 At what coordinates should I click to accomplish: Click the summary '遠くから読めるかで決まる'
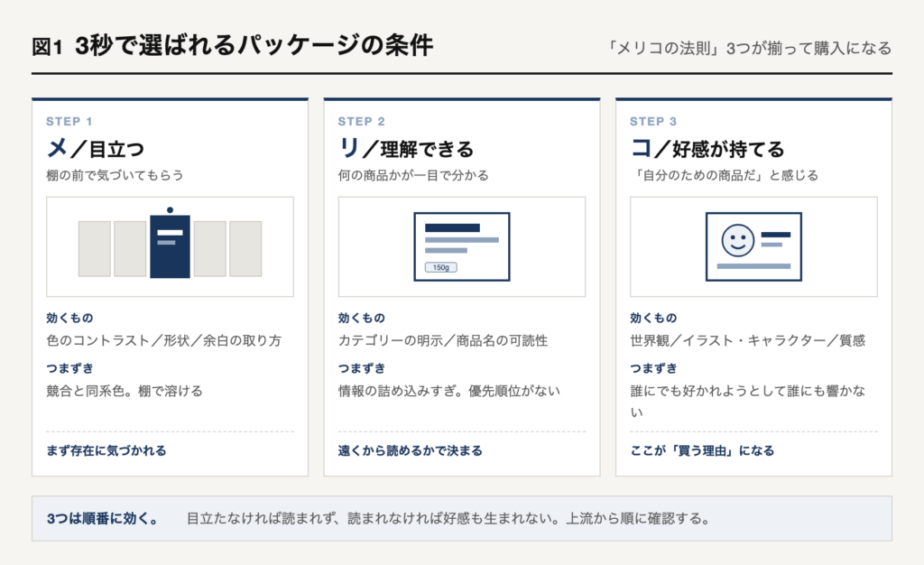(x=411, y=450)
